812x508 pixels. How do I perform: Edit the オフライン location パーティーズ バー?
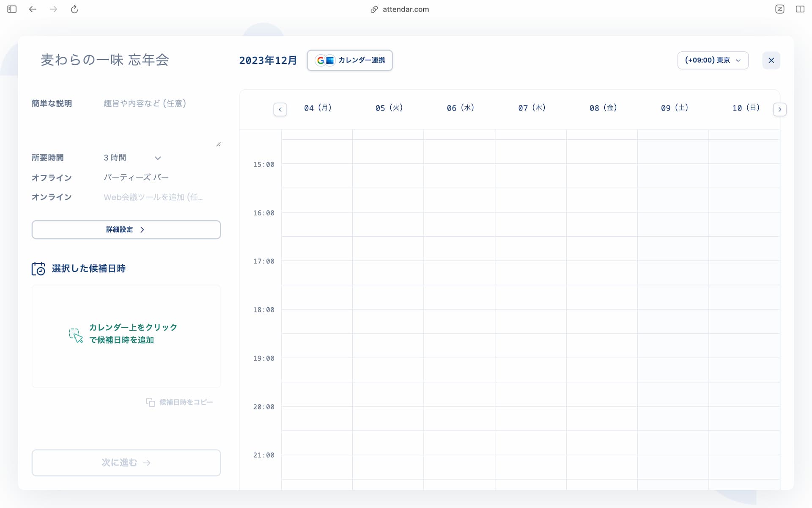pyautogui.click(x=136, y=177)
